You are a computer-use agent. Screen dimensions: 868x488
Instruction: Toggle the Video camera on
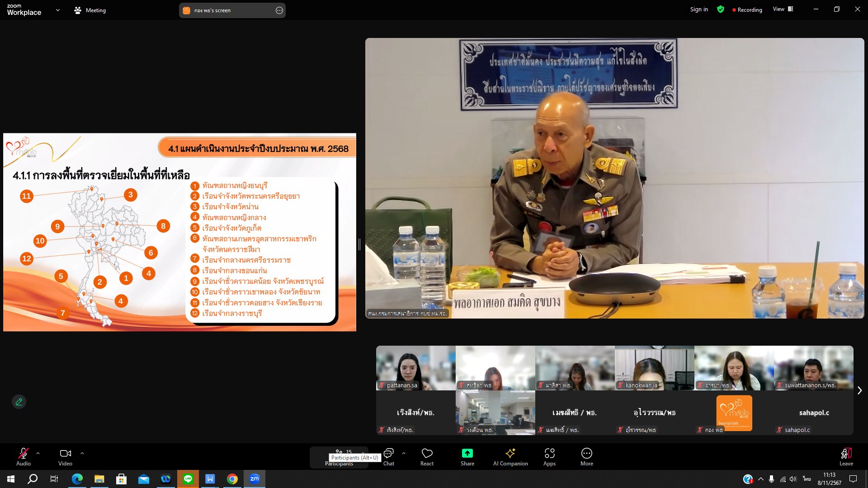point(65,456)
